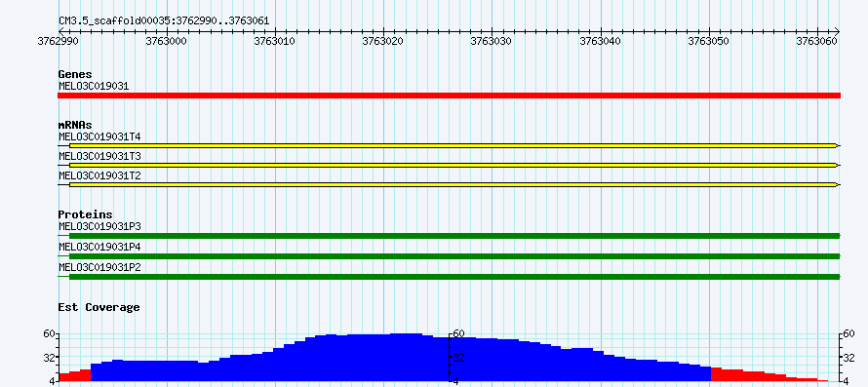Screen dimensions: 868x387
Task: Click the scaffold00035 coordinate range title
Action: click(x=164, y=21)
